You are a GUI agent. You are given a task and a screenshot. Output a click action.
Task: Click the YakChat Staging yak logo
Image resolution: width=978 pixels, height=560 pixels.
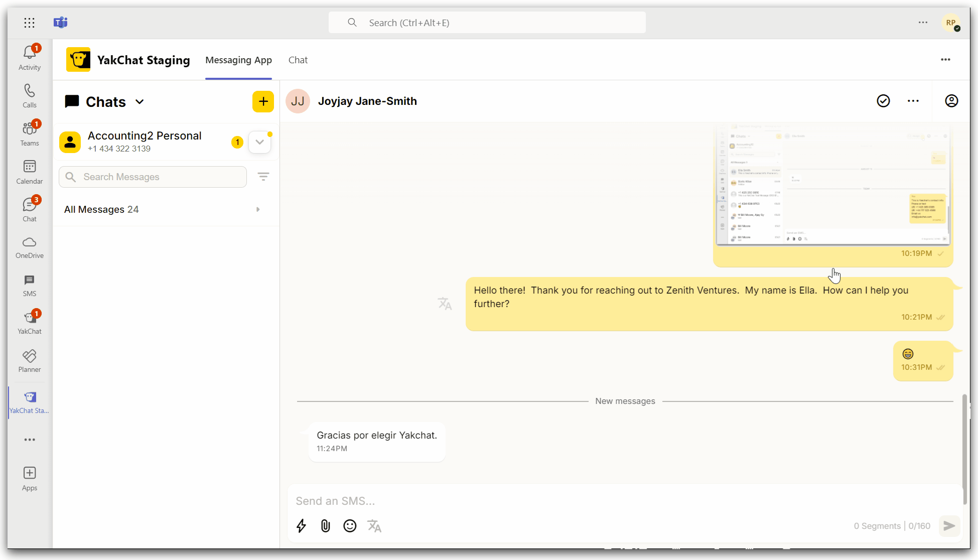78,60
